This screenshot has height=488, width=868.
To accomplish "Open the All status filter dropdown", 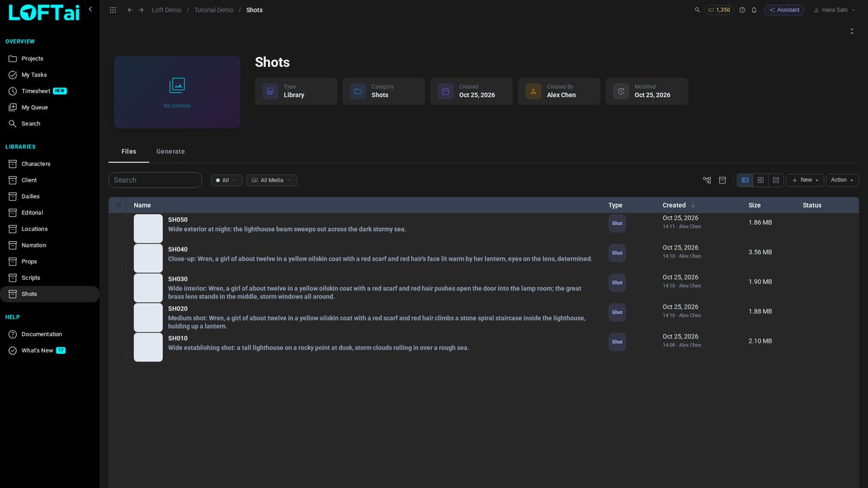I will tap(226, 180).
